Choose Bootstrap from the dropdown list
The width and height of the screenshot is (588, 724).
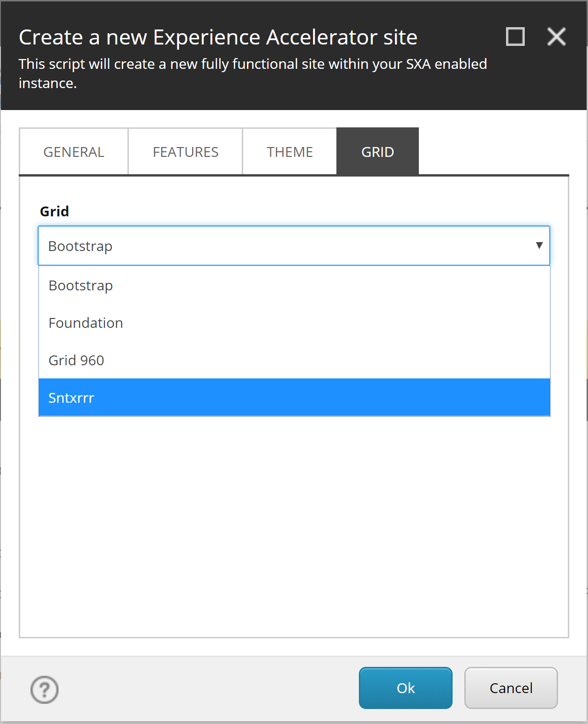pos(81,285)
